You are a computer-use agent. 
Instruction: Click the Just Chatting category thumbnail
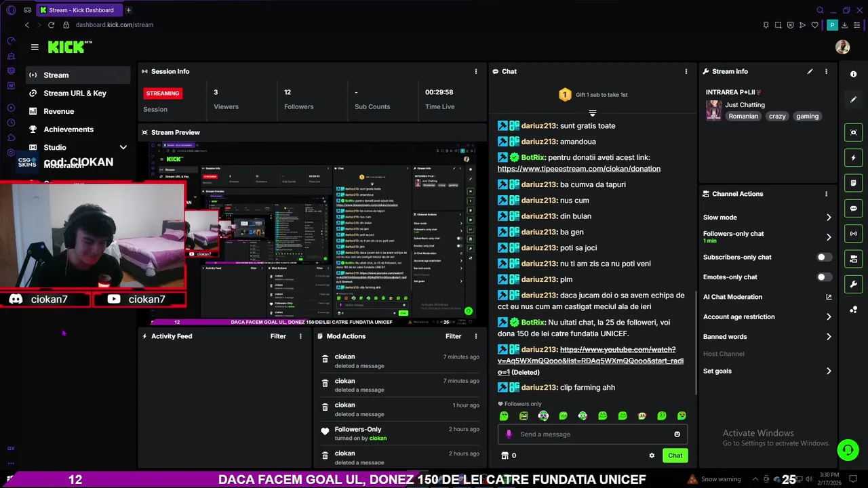click(713, 110)
